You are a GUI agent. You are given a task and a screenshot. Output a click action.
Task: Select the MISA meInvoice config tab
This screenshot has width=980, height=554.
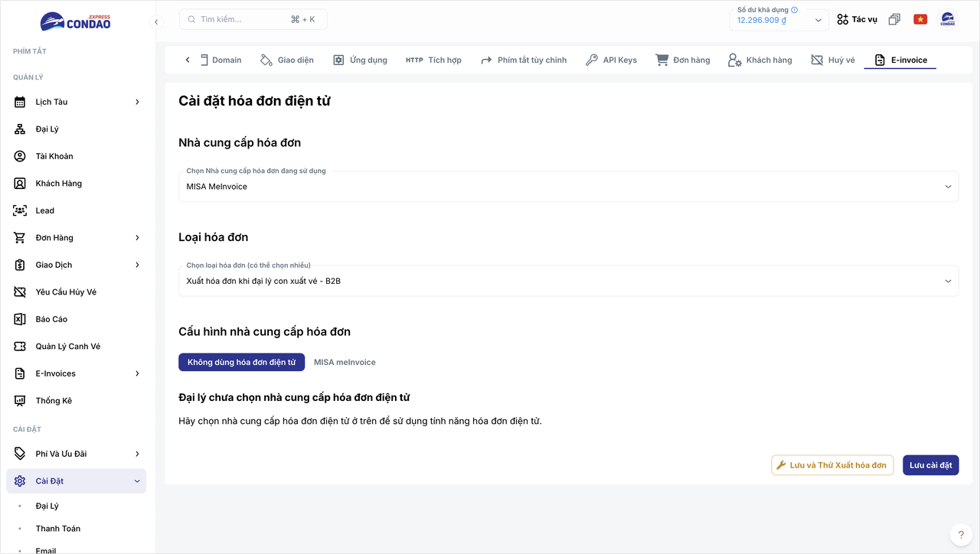pyautogui.click(x=345, y=362)
